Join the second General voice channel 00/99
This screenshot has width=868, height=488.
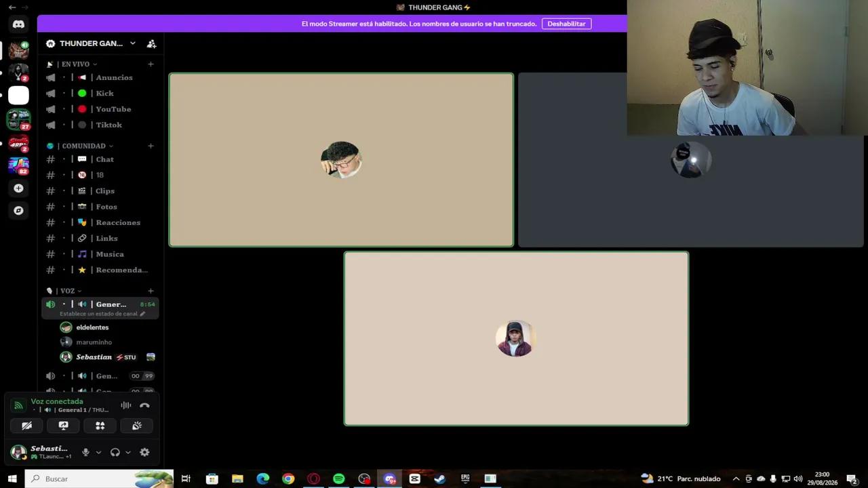(100, 376)
